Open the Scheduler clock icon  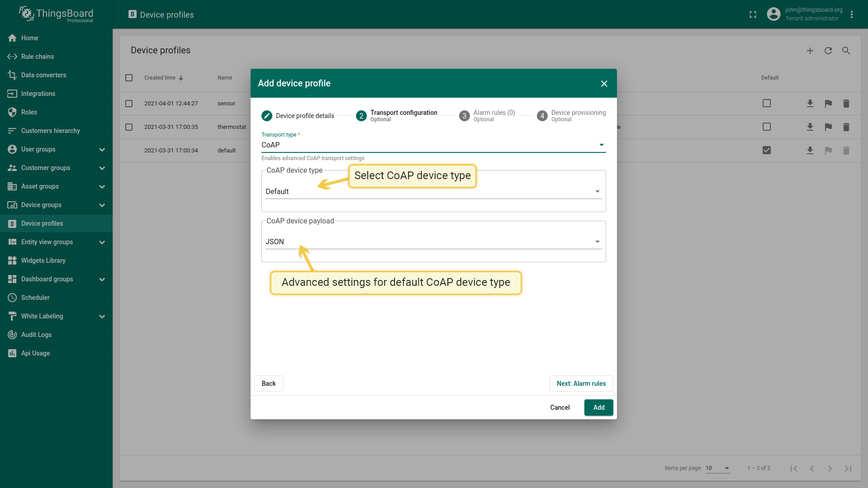(x=12, y=298)
